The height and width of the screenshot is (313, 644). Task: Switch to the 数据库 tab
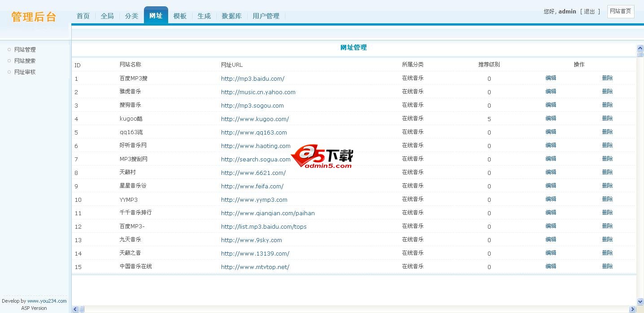[x=231, y=16]
